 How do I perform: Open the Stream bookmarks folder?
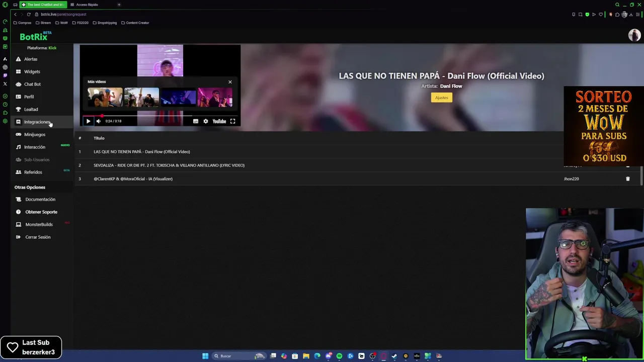coord(43,23)
